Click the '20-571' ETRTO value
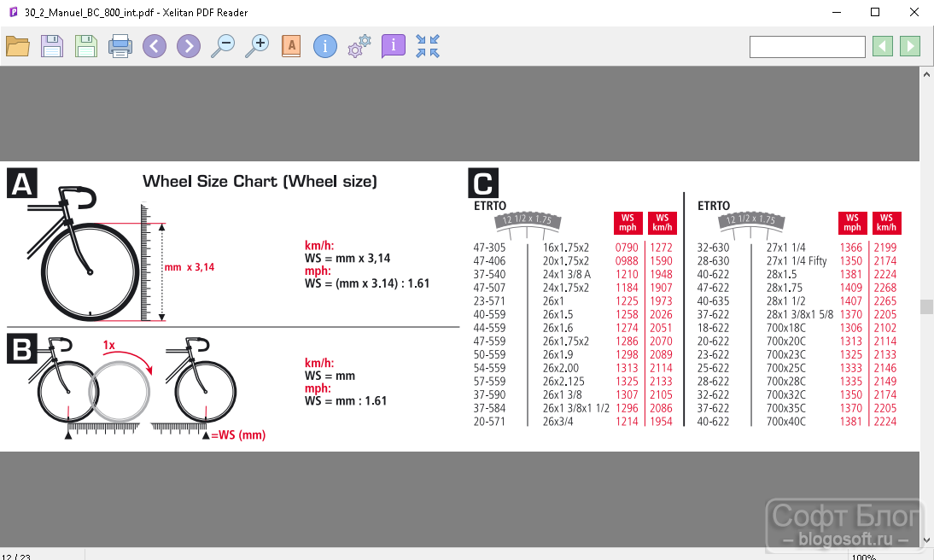 489,421
